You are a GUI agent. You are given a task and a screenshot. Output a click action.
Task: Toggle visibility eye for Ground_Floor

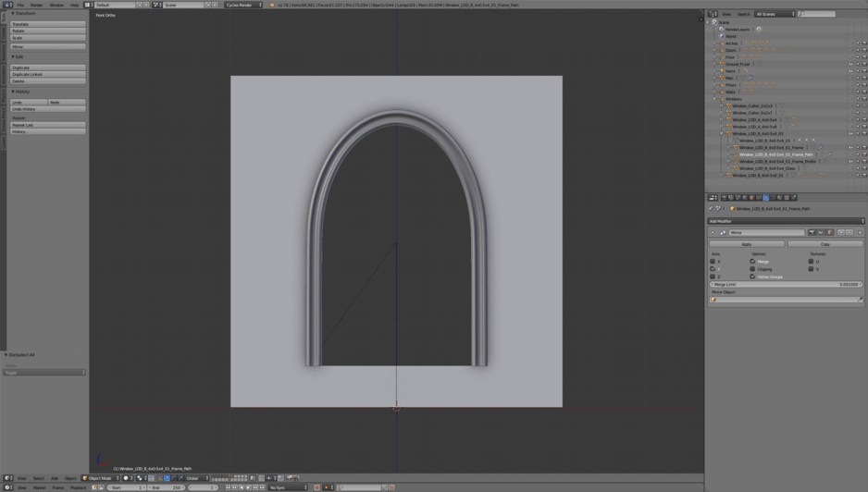850,64
